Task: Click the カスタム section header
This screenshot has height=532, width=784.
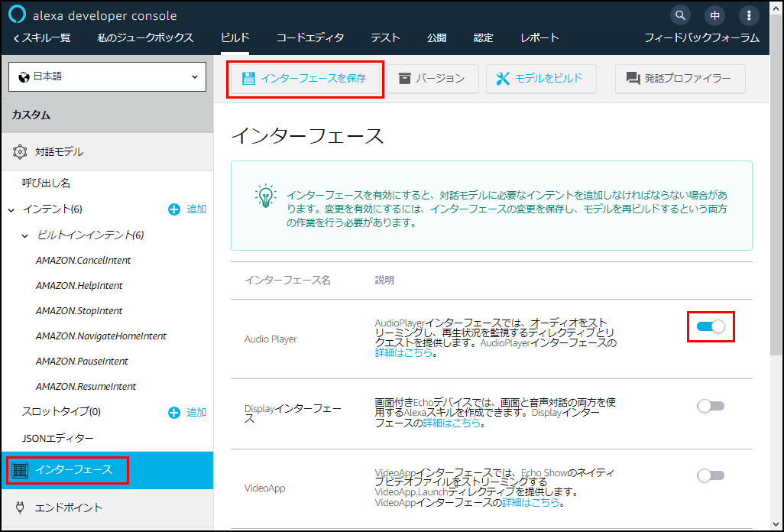Action: [107, 115]
